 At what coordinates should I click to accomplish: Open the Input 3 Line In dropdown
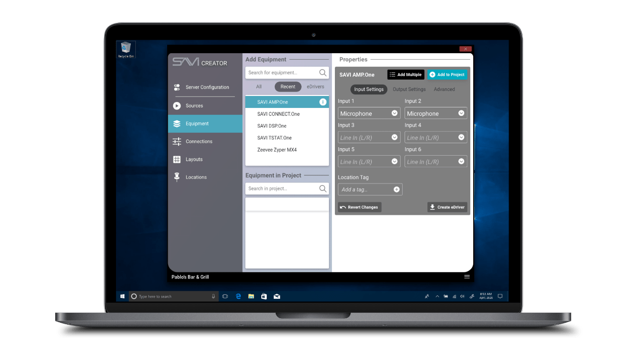[369, 137]
